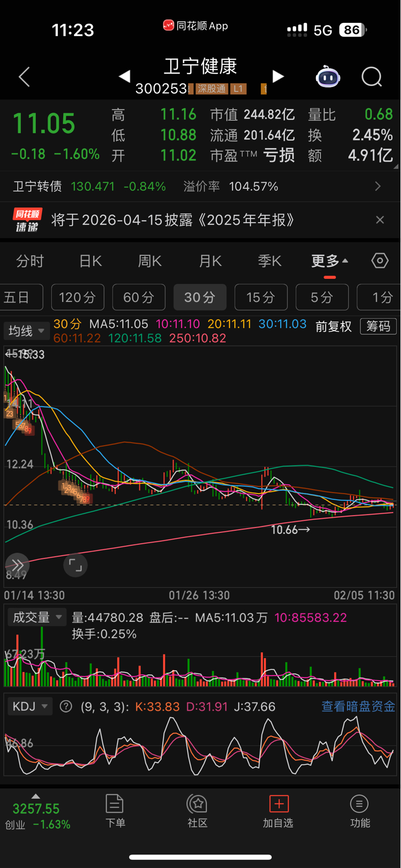401x868 pixels.
Task: Return to 同花顺 App status pill
Action: (196, 26)
